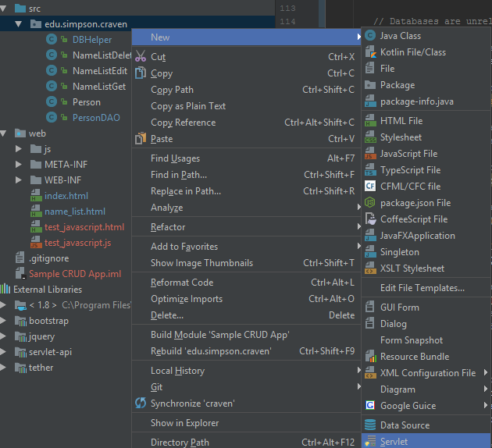
Task: Click the DBHelper class icon
Action: tap(52, 40)
